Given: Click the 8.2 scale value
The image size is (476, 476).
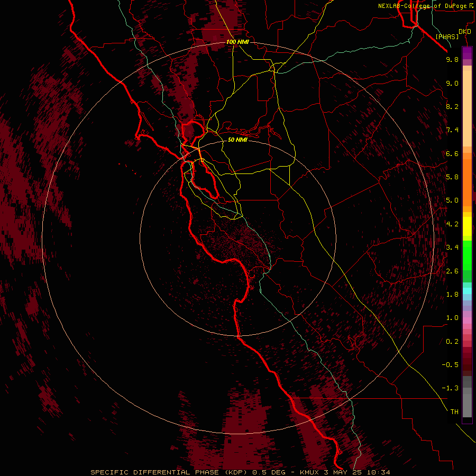Looking at the screenshot, I should click(452, 106).
